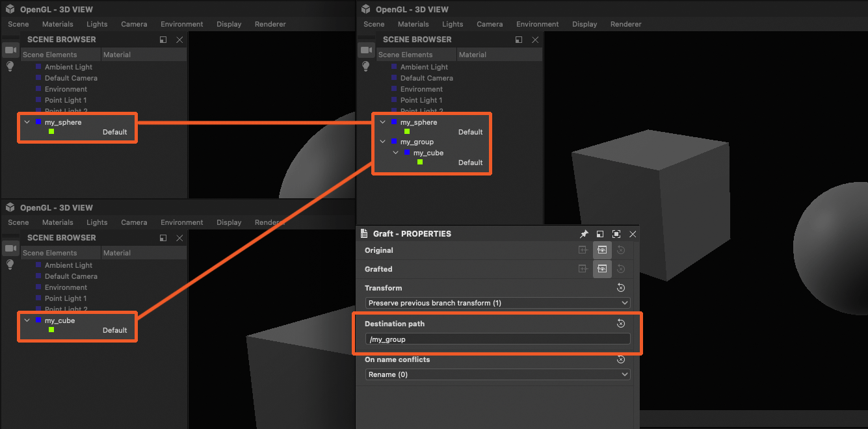
Task: Reset the Transform property to default
Action: (x=621, y=287)
